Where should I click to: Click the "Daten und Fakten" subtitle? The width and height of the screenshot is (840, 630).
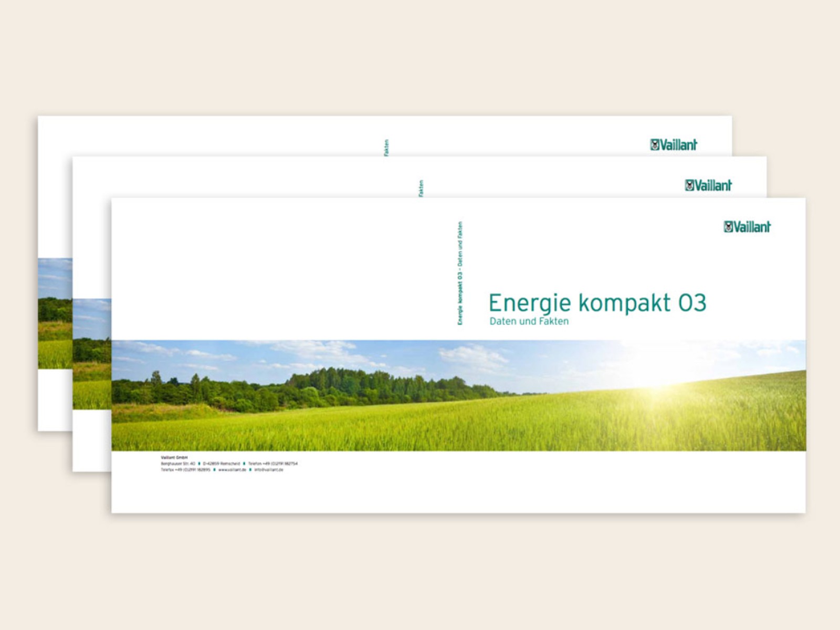529,321
